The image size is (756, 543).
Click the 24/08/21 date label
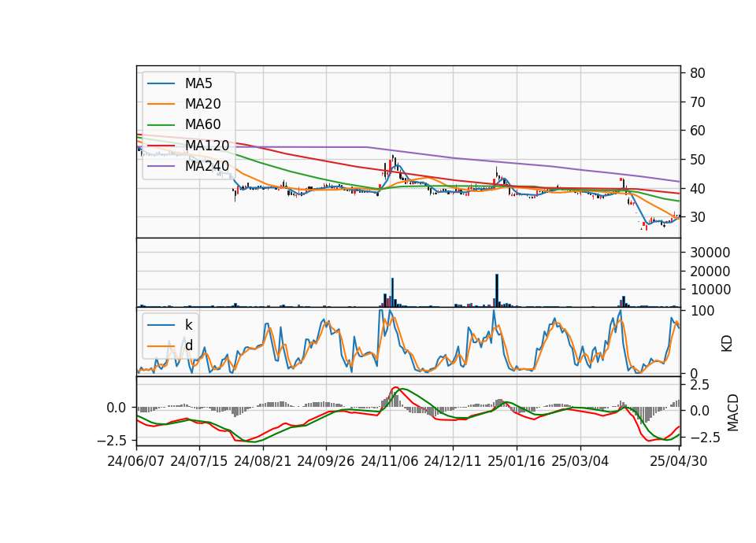click(263, 461)
